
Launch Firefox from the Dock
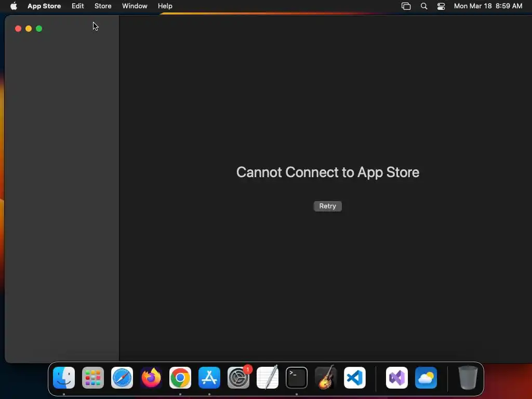pyautogui.click(x=151, y=378)
